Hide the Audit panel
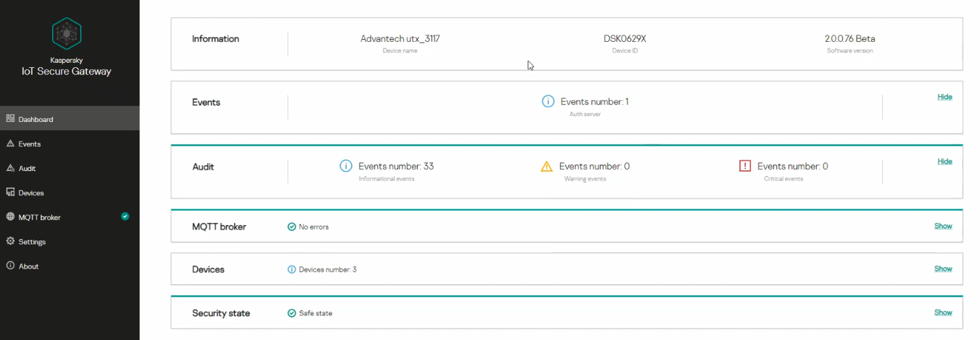 [x=945, y=162]
